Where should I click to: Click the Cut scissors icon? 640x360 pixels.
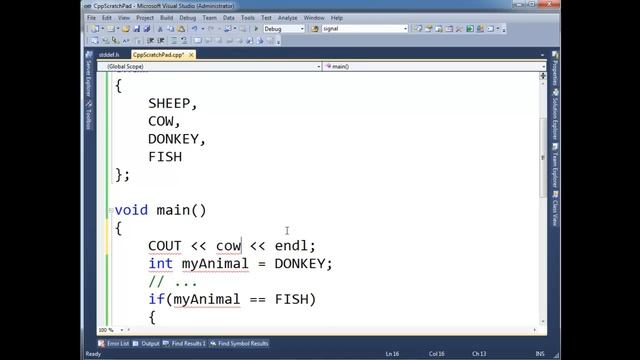[x=160, y=29]
